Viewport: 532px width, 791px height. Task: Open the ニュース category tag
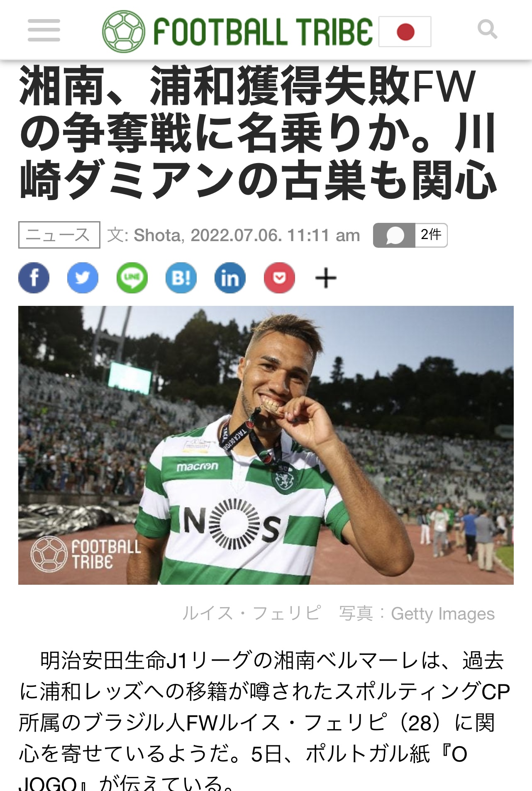[59, 235]
